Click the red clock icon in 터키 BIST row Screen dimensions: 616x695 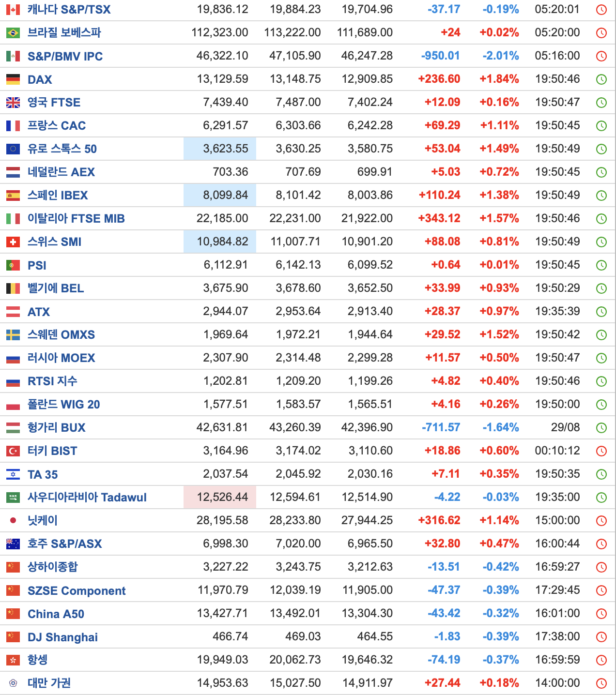(x=601, y=451)
